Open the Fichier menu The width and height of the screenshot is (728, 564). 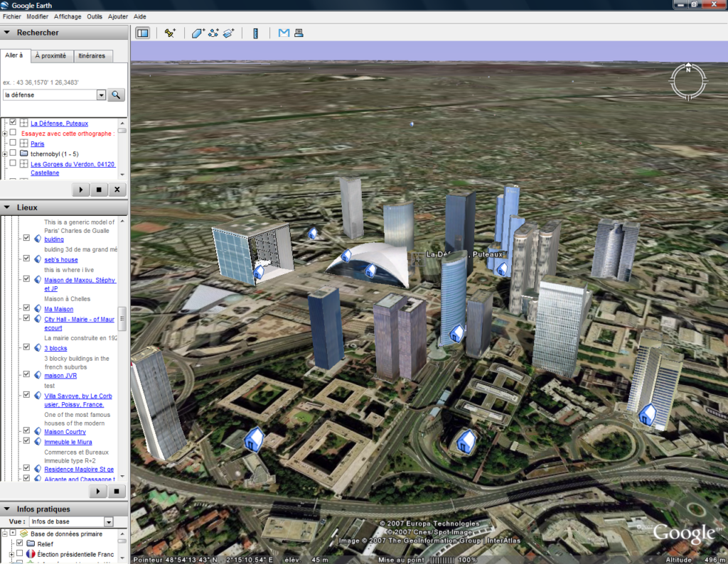(x=11, y=16)
